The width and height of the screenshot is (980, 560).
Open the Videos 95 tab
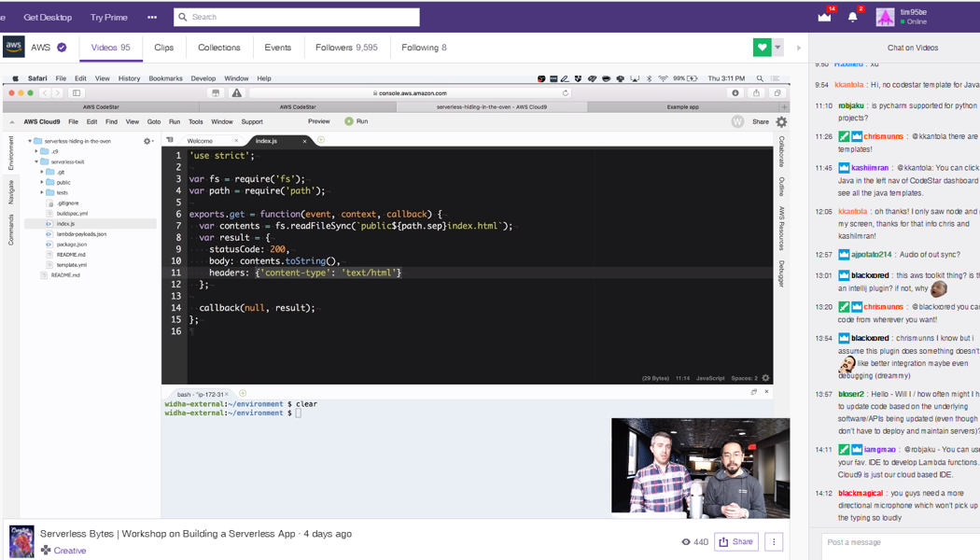point(111,48)
